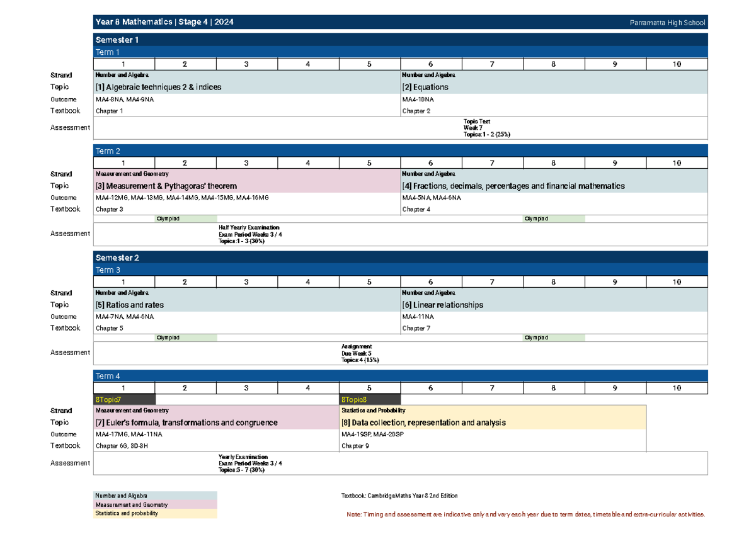Click the Term 2 header row
The image size is (756, 534).
coord(400,151)
